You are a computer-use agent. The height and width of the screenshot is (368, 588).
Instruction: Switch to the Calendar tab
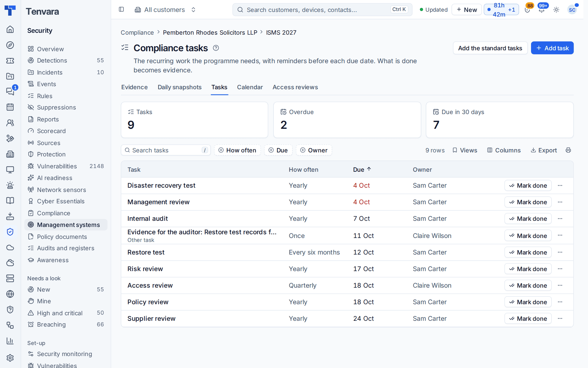[250, 87]
